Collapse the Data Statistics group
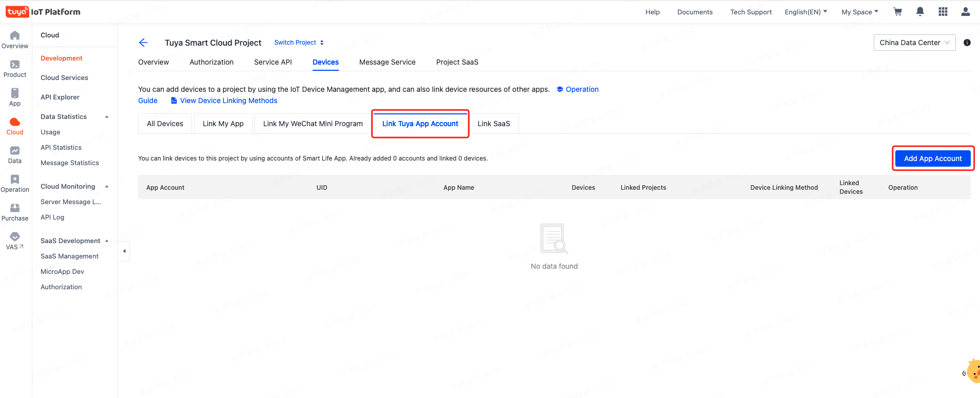The width and height of the screenshot is (980, 398). click(x=107, y=117)
